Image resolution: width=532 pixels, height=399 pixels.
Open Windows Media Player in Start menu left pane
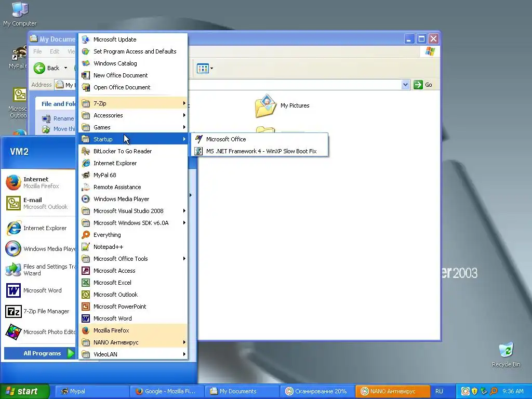(40, 249)
